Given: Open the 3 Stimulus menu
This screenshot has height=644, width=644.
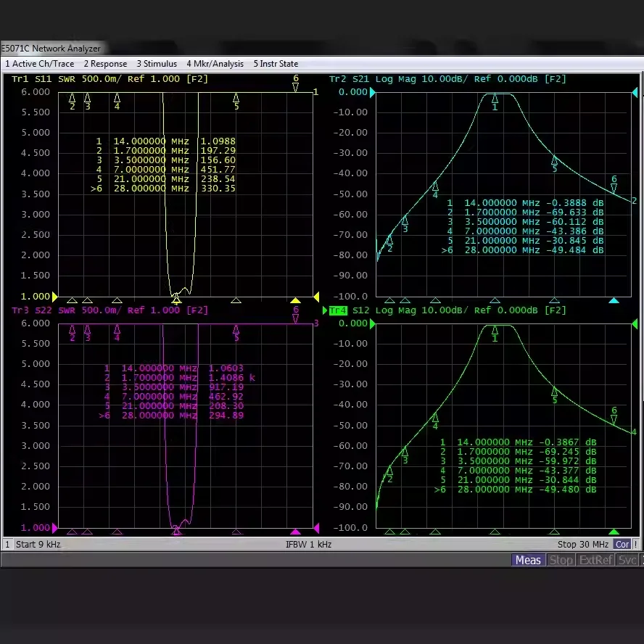Looking at the screenshot, I should 157,64.
